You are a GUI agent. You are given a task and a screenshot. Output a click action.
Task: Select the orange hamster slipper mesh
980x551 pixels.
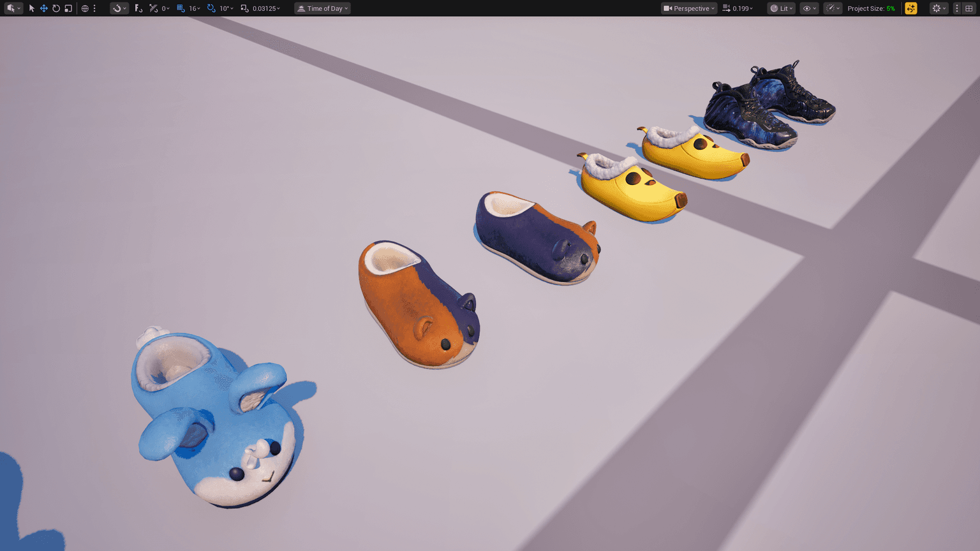tap(418, 306)
